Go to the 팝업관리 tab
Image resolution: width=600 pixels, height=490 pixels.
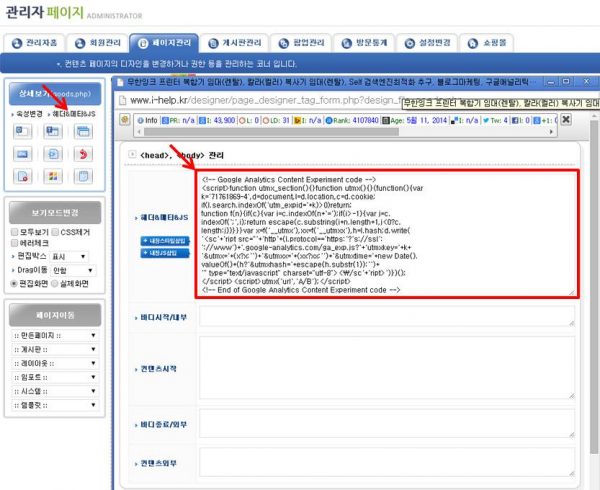click(x=301, y=43)
